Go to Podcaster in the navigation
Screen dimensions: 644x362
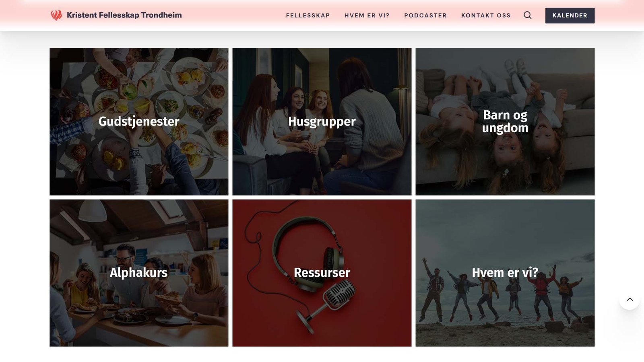coord(425,15)
